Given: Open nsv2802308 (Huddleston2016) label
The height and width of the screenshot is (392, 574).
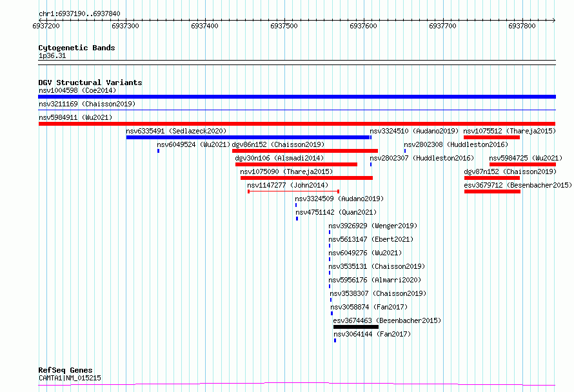Looking at the screenshot, I should point(456,144).
